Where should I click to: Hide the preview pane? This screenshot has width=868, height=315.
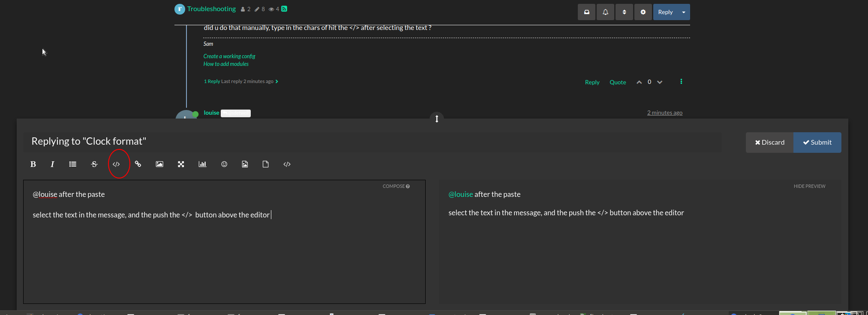point(809,186)
